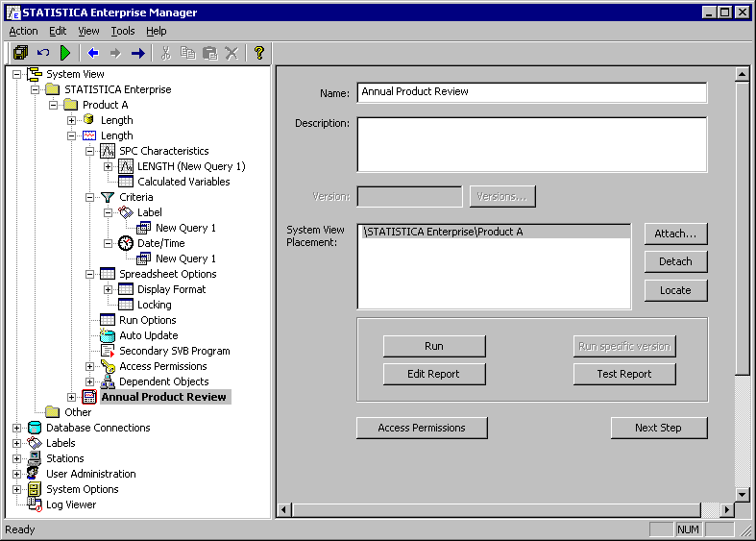Click the Help question mark icon
This screenshot has height=541, width=756.
coord(258,53)
